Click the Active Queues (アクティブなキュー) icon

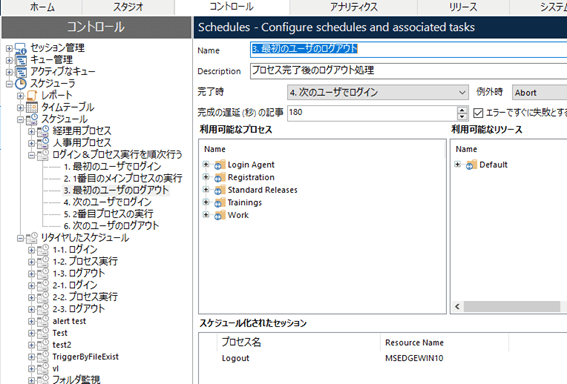21,72
